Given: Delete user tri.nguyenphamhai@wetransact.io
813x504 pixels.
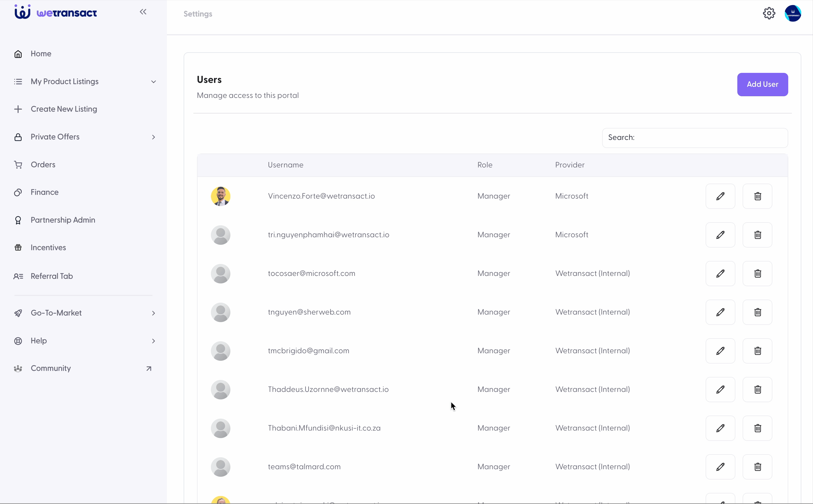Looking at the screenshot, I should click(x=757, y=235).
